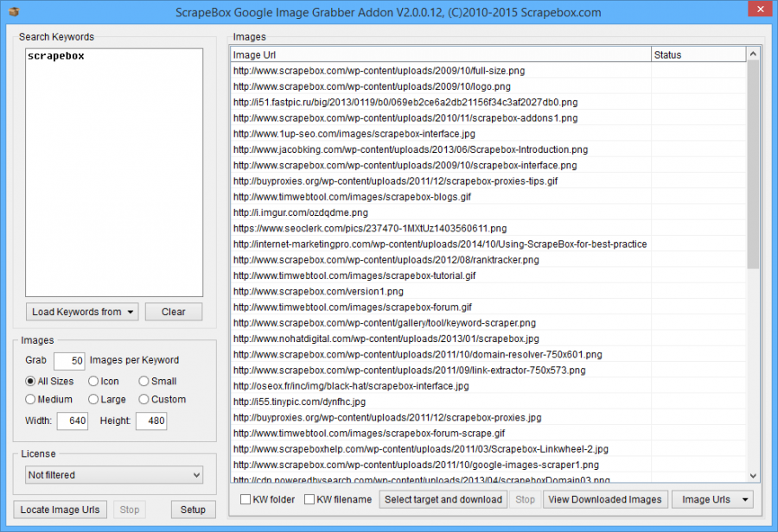
Task: Open the Setup dialog
Action: point(193,510)
